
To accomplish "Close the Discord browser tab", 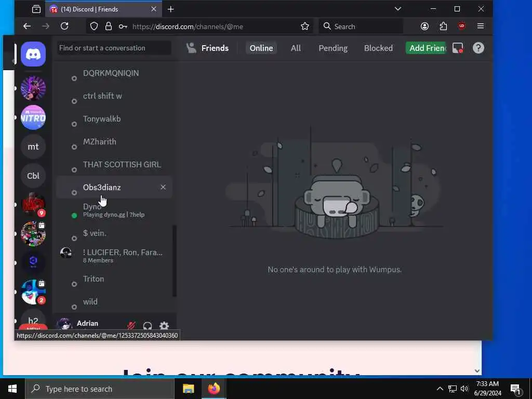I will (x=154, y=9).
